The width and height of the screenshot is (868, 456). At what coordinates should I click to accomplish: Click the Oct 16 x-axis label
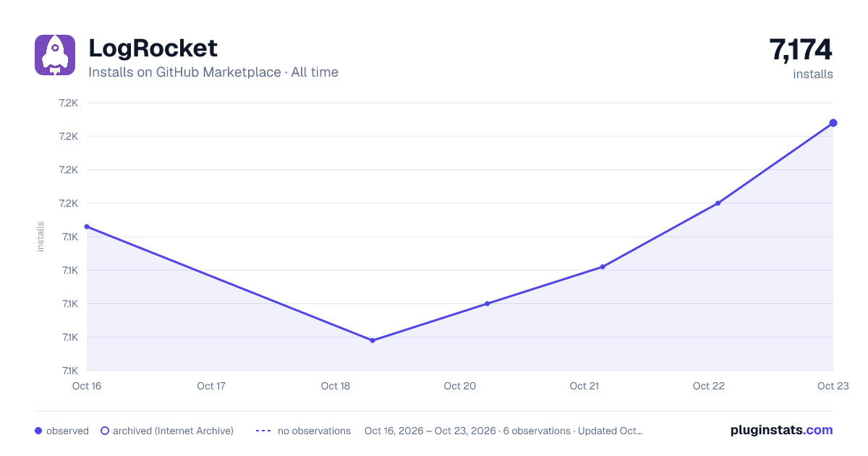click(87, 386)
